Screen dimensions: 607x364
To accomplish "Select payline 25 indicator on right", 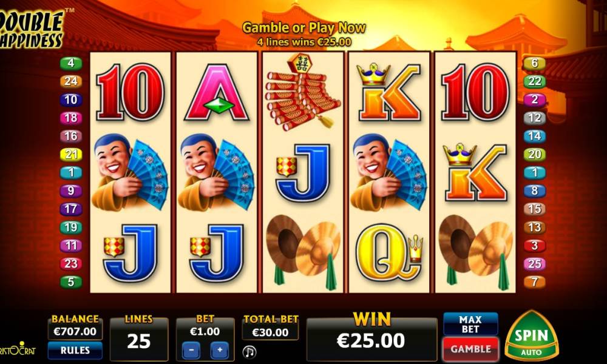I will tap(534, 264).
